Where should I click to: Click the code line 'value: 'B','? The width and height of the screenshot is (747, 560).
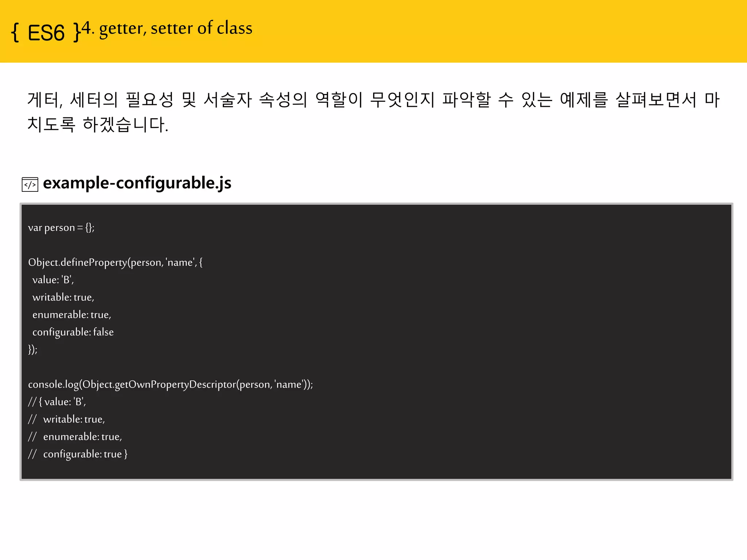pos(53,280)
